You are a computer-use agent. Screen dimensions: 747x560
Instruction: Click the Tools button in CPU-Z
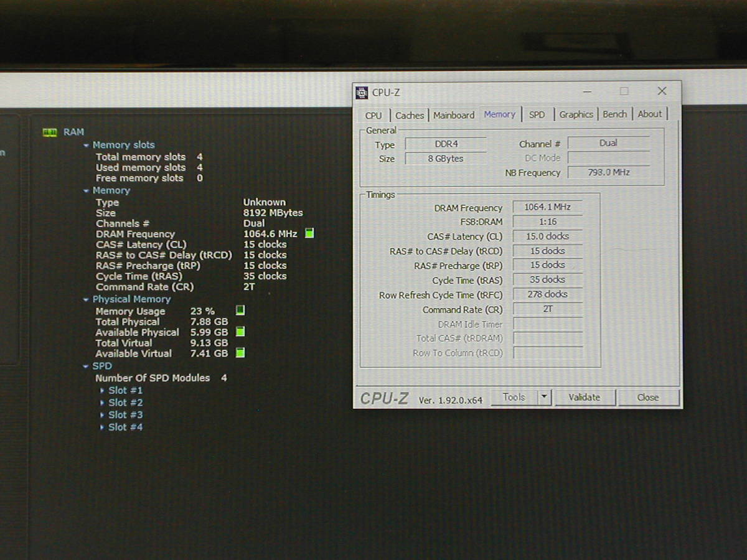click(x=514, y=397)
